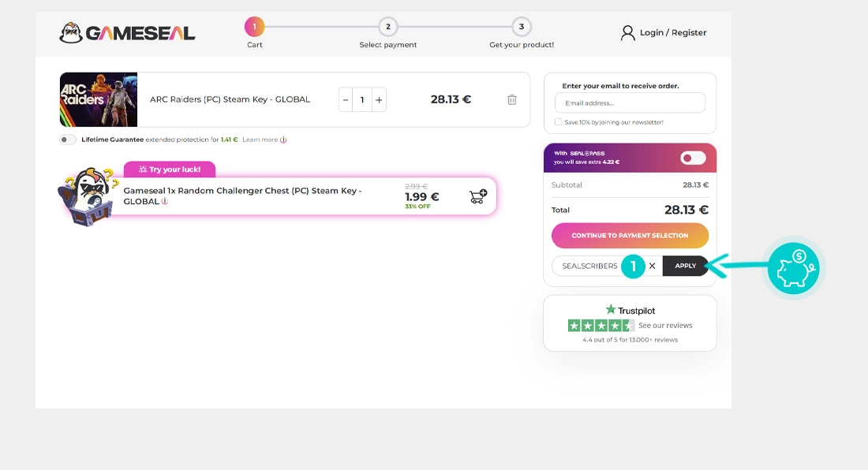Click the Trustpilot logo
The width and height of the screenshot is (868, 470).
coord(630,310)
